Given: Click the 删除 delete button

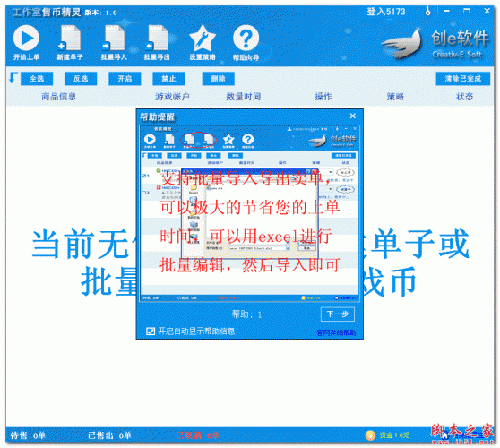Looking at the screenshot, I should pos(219,79).
